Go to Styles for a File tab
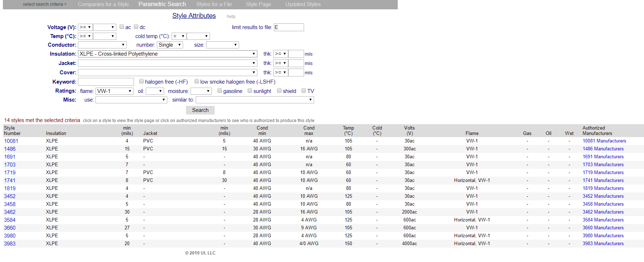This screenshot has width=644, height=262. [214, 4]
